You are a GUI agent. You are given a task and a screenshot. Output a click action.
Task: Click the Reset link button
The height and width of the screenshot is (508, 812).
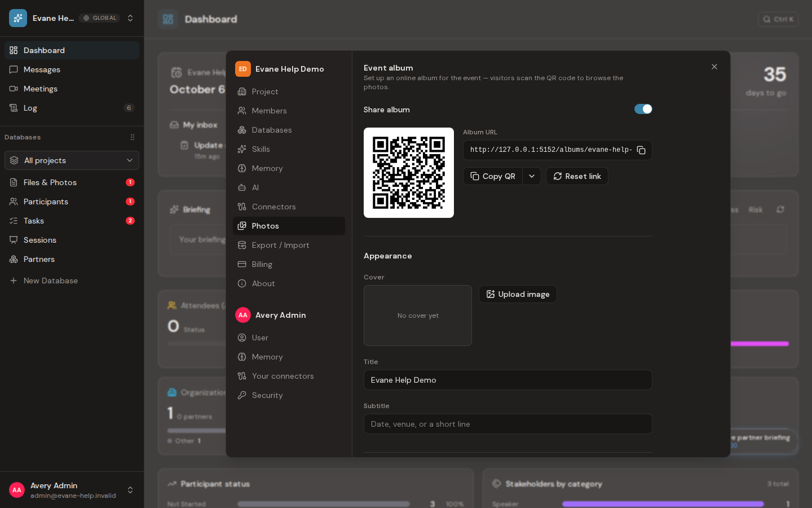tap(577, 176)
